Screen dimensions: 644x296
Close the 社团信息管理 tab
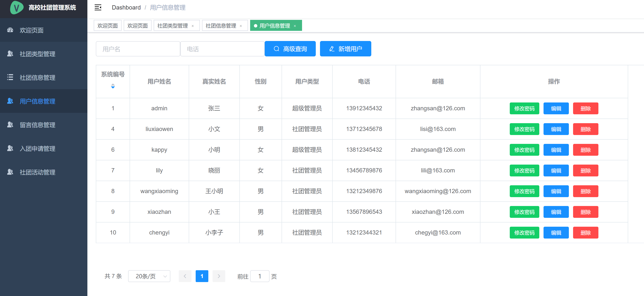pyautogui.click(x=241, y=26)
